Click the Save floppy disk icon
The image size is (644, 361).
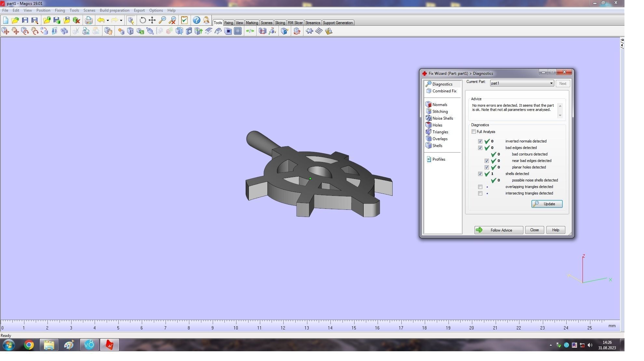coord(25,20)
